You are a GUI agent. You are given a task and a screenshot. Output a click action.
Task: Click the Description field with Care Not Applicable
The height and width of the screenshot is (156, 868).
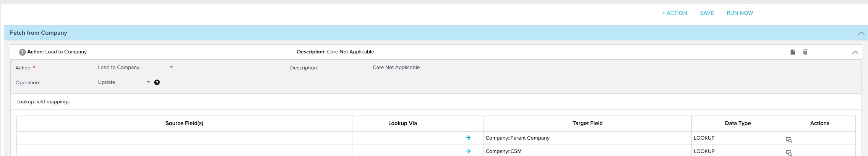pos(469,68)
